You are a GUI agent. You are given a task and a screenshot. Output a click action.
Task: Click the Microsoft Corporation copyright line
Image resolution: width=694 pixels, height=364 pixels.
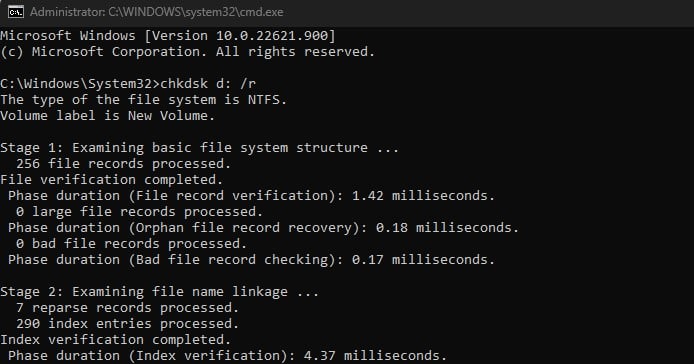188,52
